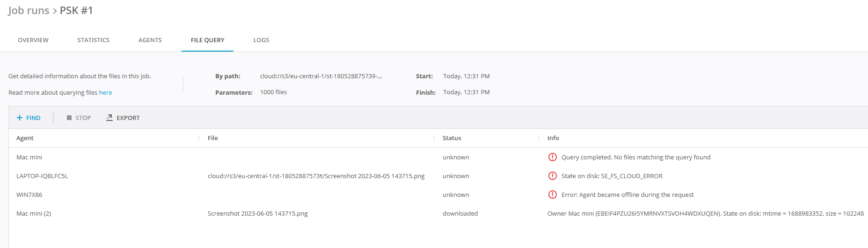
Task: Click the SE_FS_CLOUD_ERROR warning icon
Action: click(x=552, y=176)
